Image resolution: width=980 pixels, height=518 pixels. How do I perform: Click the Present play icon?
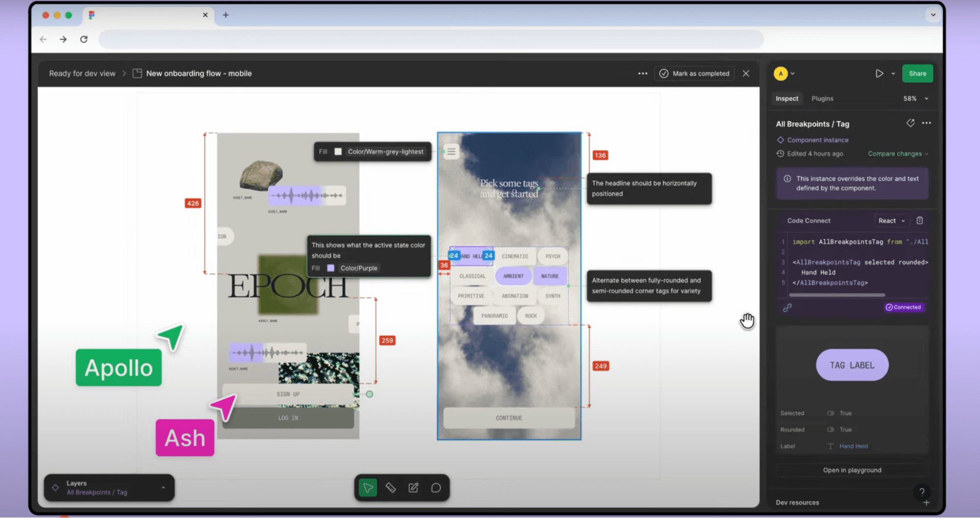pos(879,74)
